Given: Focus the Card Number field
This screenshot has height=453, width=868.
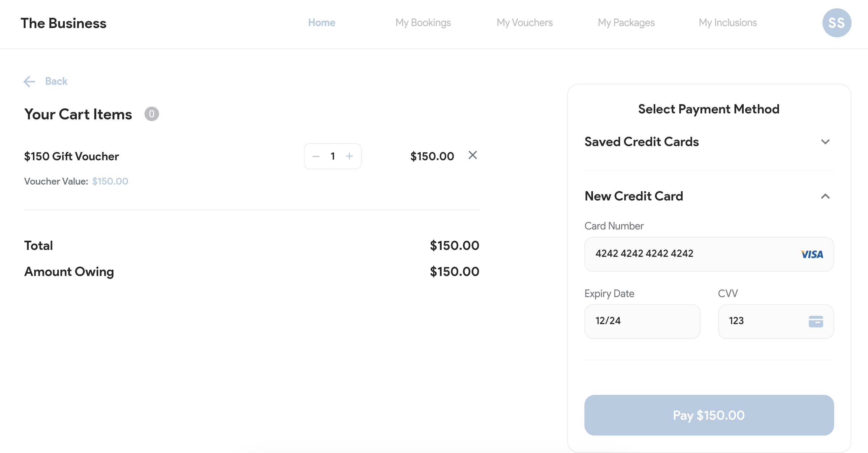Looking at the screenshot, I should point(709,254).
